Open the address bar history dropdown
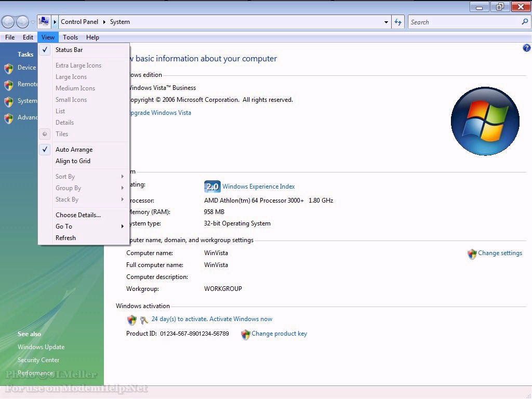The height and width of the screenshot is (399, 532). 386,22
